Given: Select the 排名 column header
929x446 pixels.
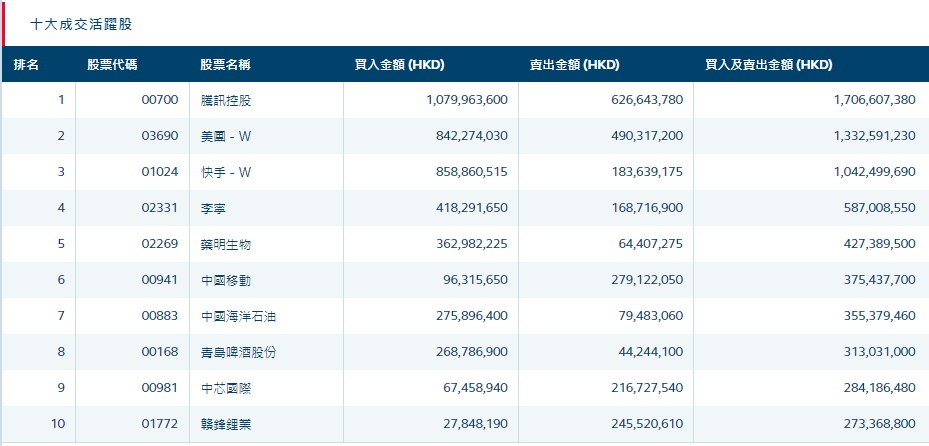Looking at the screenshot, I should click(26, 65).
